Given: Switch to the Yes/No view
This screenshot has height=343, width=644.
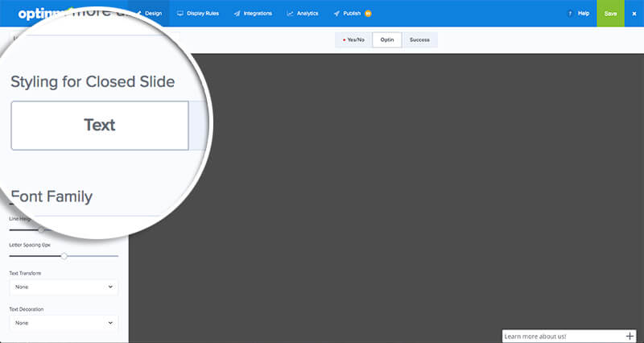Looking at the screenshot, I should tap(353, 39).
